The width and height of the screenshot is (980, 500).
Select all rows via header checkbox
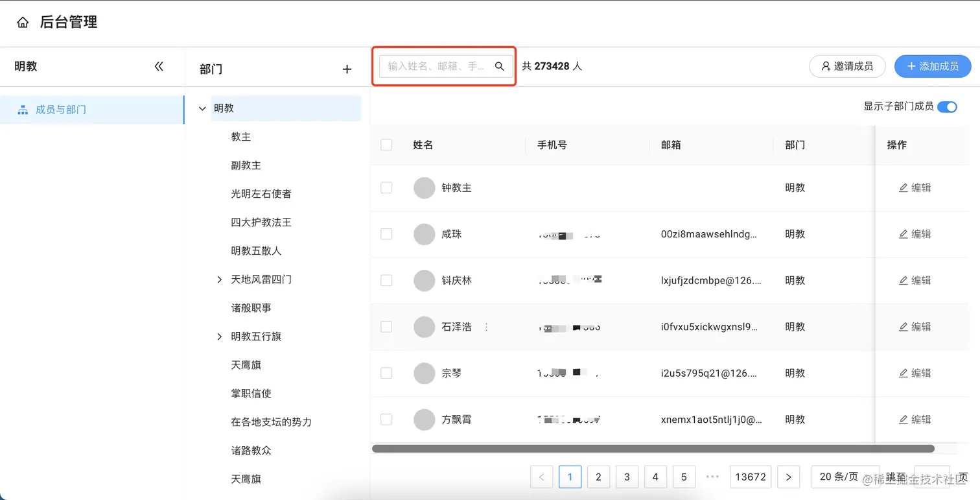click(386, 145)
